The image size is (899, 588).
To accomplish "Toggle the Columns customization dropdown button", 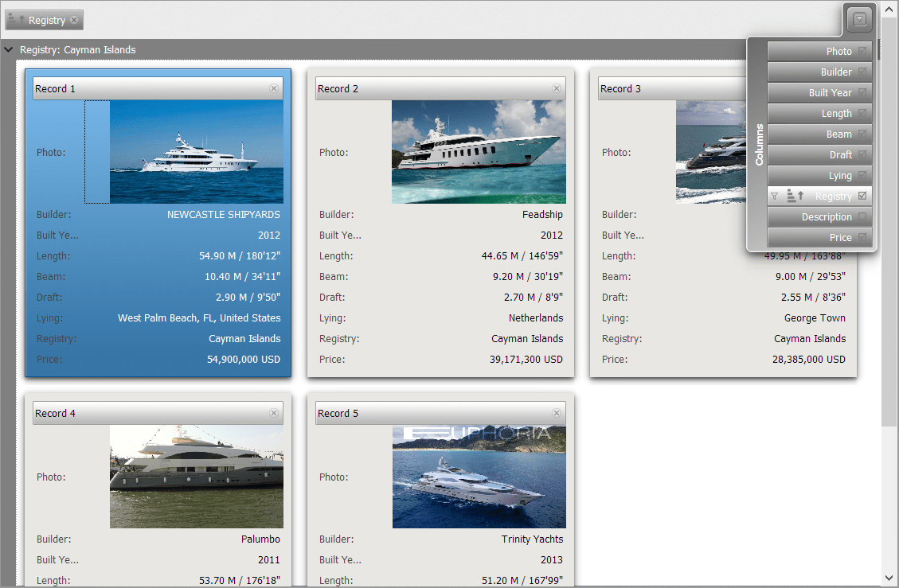I will tap(859, 19).
